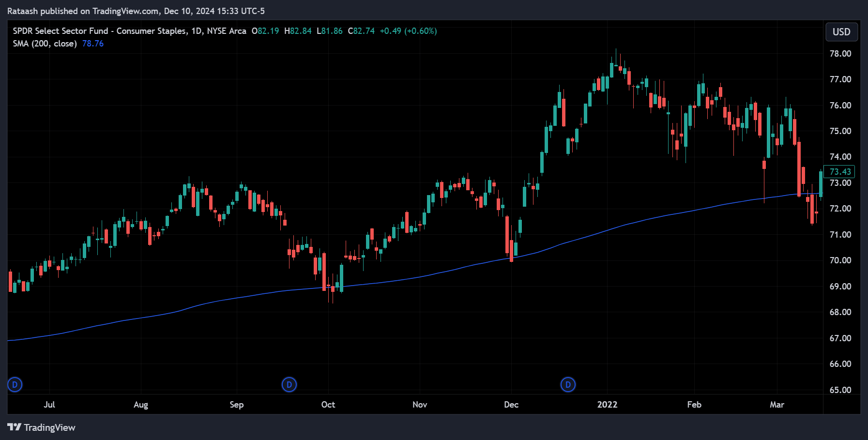
Task: Click the dividend marker before October
Action: point(289,385)
